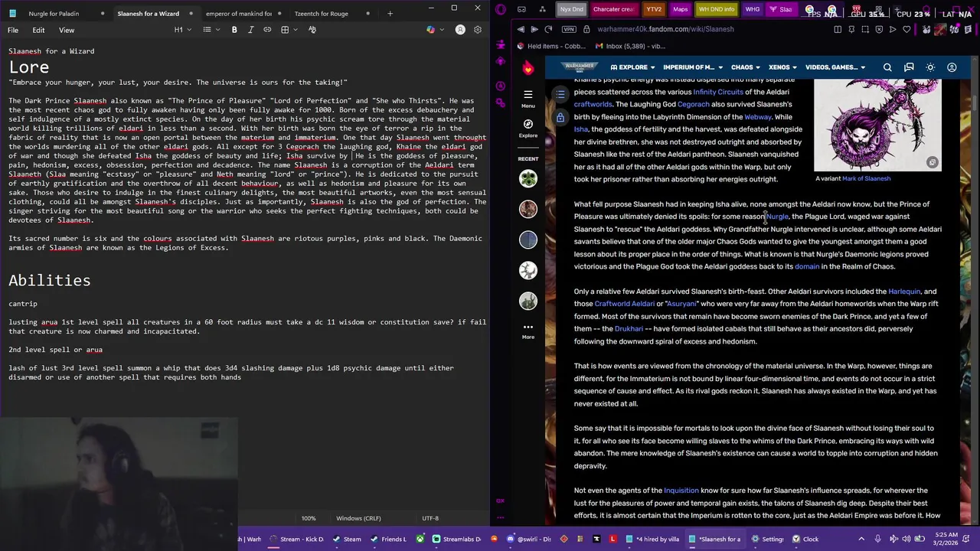Open the YTV2 browser tab
980x551 pixels.
[654, 9]
